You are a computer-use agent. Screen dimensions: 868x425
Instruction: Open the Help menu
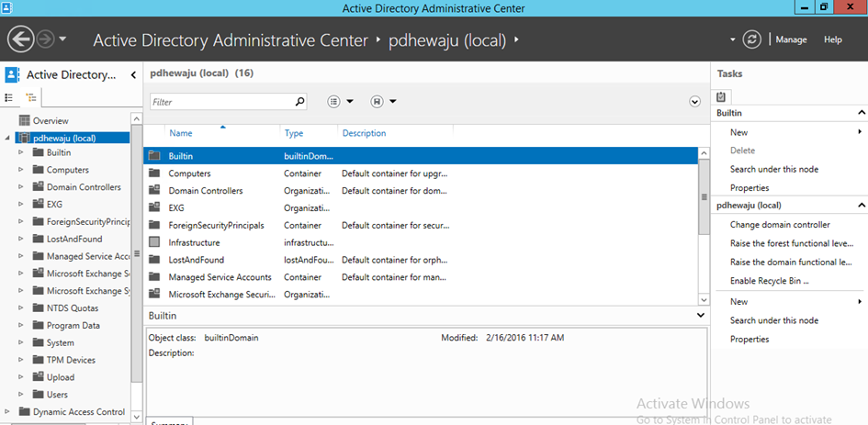click(x=832, y=39)
